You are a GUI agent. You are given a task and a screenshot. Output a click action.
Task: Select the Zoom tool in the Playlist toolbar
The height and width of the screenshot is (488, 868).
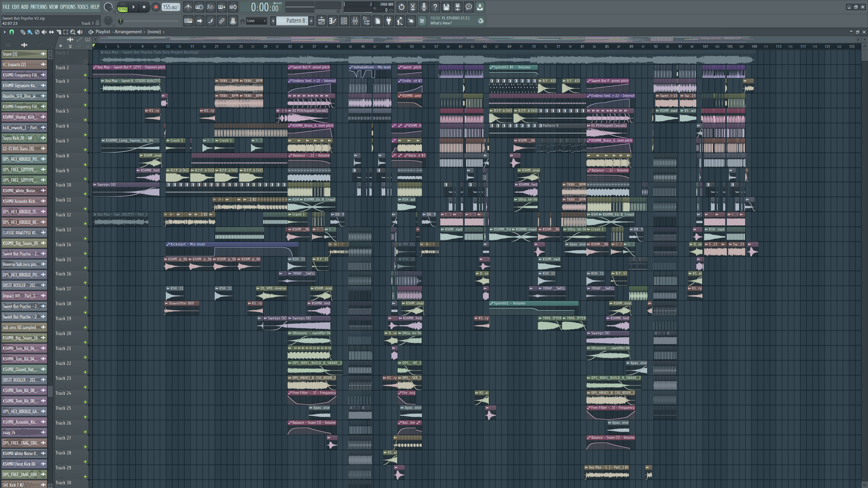[x=73, y=32]
